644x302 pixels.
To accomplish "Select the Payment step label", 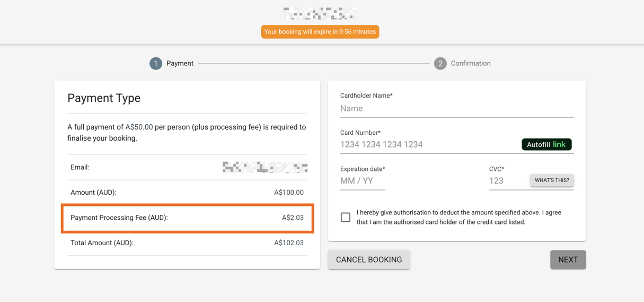I will [180, 64].
